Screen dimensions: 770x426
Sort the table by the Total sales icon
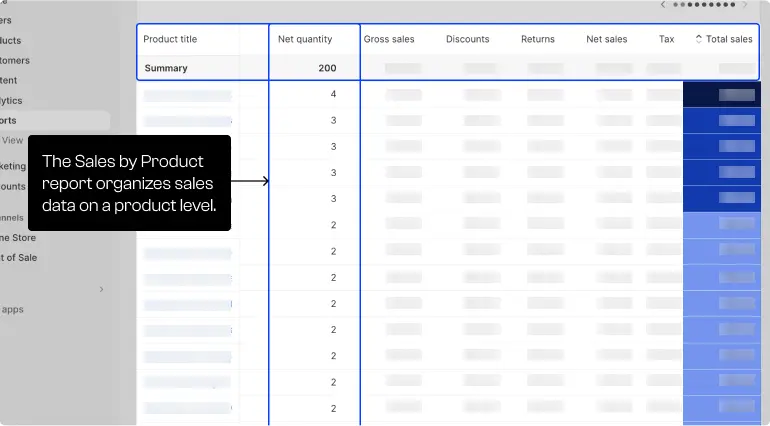pos(698,39)
